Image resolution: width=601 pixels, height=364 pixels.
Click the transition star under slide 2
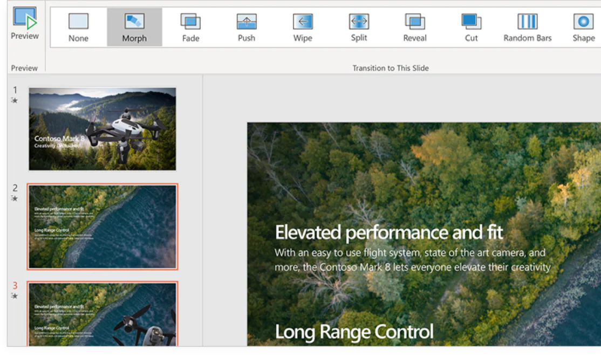pos(14,198)
